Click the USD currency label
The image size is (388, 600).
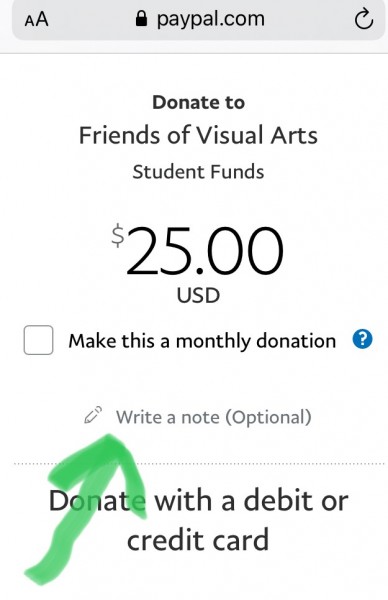(198, 295)
